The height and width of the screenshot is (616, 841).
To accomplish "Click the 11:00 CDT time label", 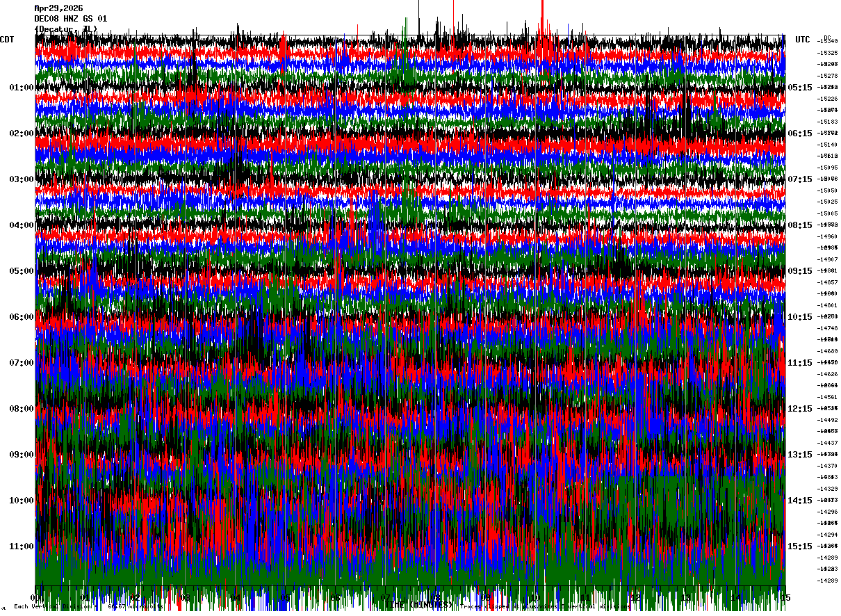I will [22, 546].
